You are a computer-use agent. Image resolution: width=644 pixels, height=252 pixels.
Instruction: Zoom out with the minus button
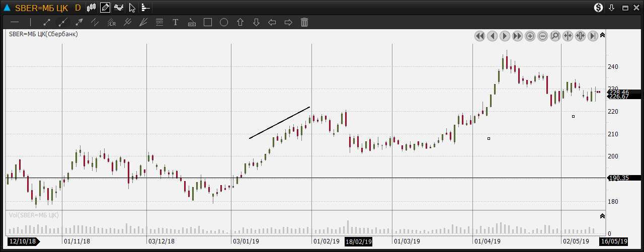coord(543,36)
